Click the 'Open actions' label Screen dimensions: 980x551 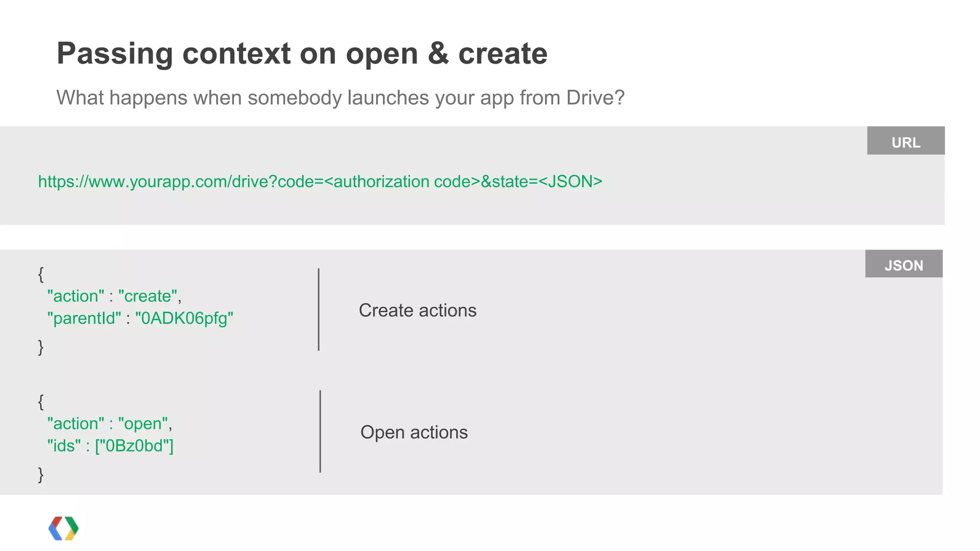(x=414, y=432)
